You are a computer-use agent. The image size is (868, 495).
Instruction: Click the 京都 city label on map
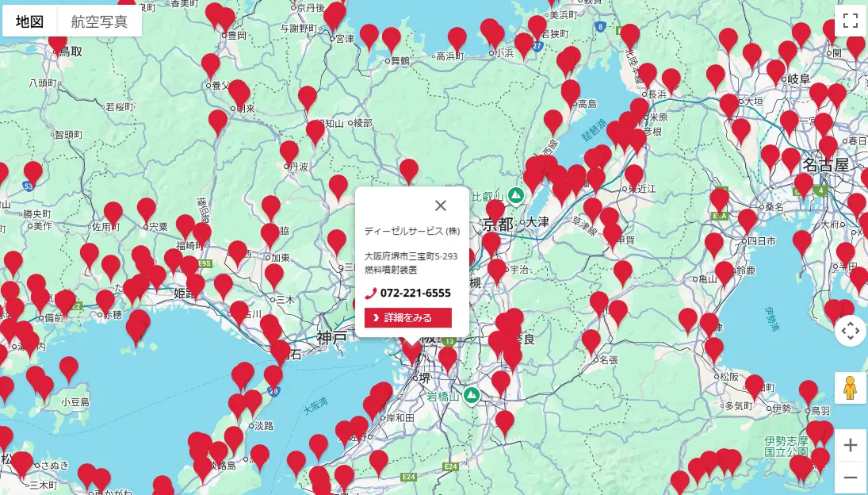(499, 223)
